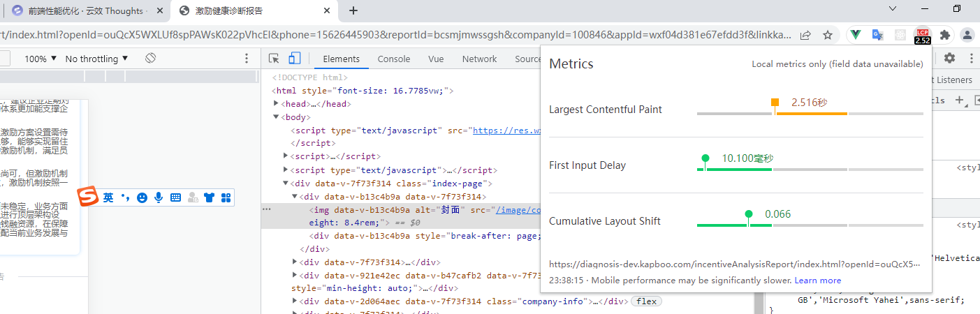
Task: Toggle the device toolbar in DevTools
Action: (295, 59)
